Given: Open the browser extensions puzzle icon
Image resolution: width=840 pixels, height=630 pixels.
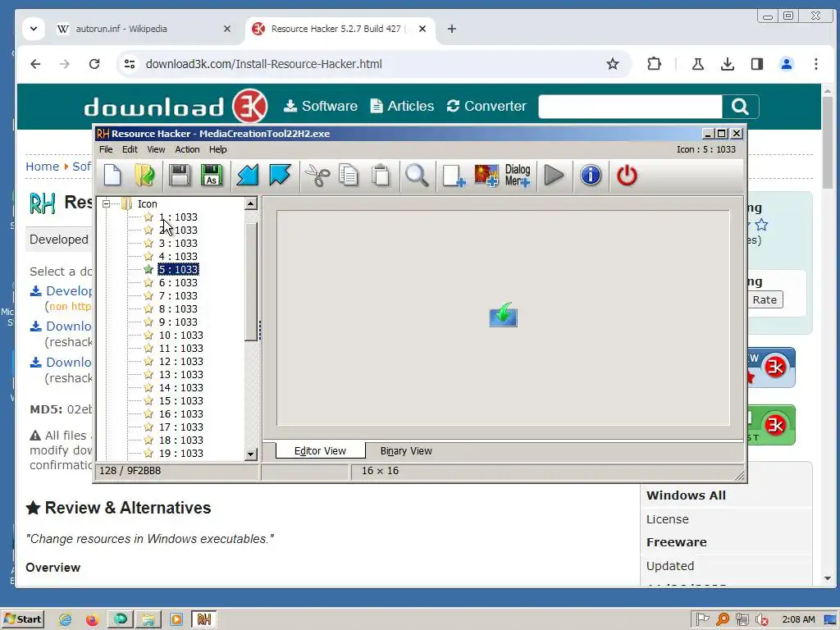Looking at the screenshot, I should pos(654,64).
